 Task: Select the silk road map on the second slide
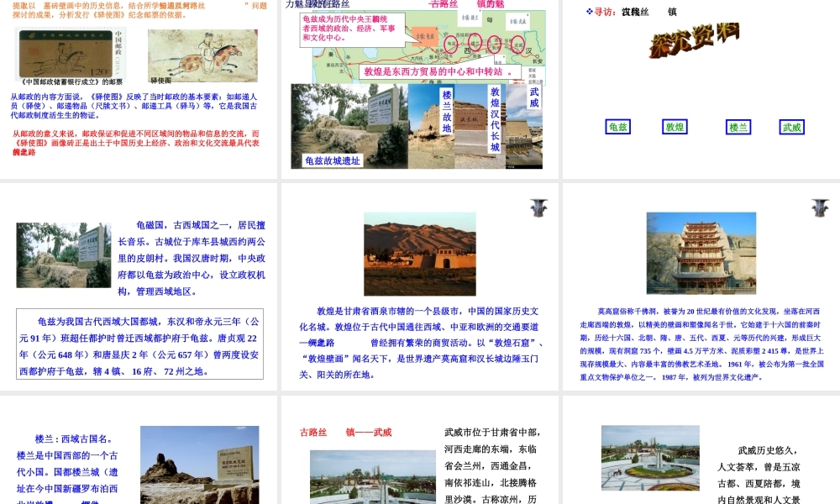tap(428, 45)
